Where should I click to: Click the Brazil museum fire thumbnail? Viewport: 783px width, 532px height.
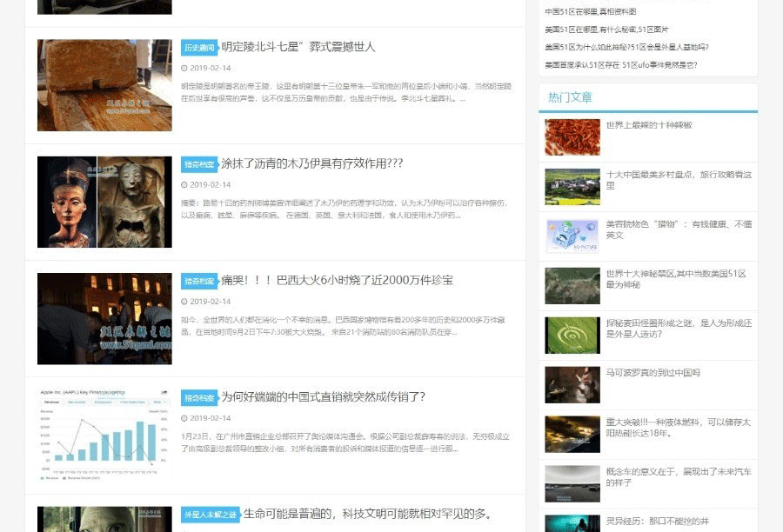point(104,319)
